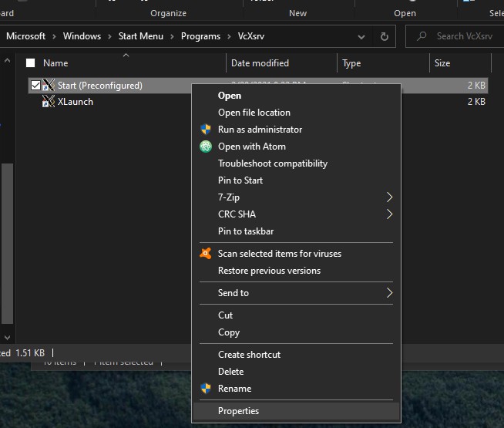Click the shield icon beside Rename
This screenshot has width=504, height=428.
pos(206,389)
